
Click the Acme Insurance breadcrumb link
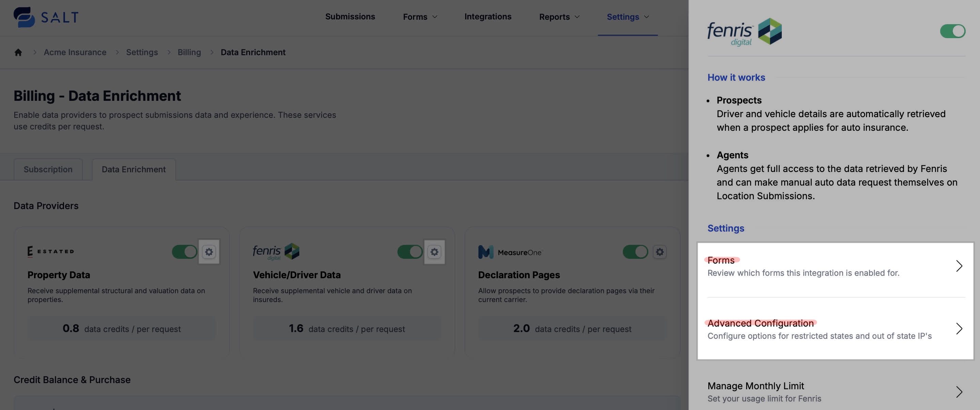point(75,52)
